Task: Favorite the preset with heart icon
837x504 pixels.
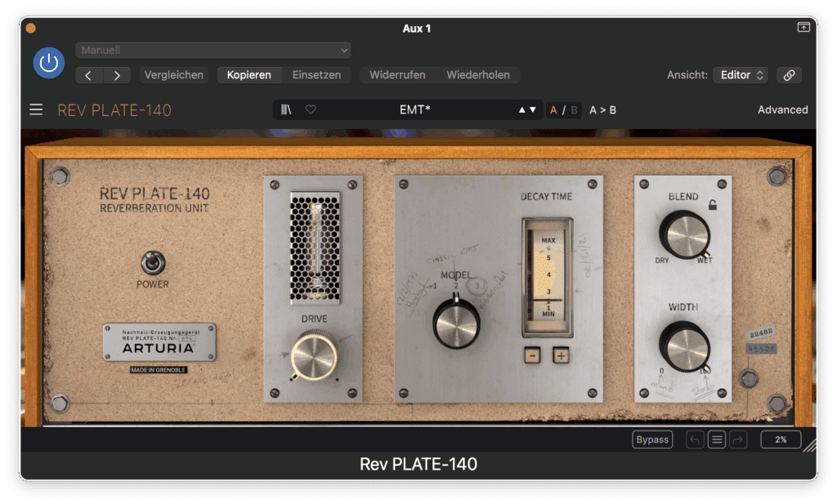Action: pos(311,109)
